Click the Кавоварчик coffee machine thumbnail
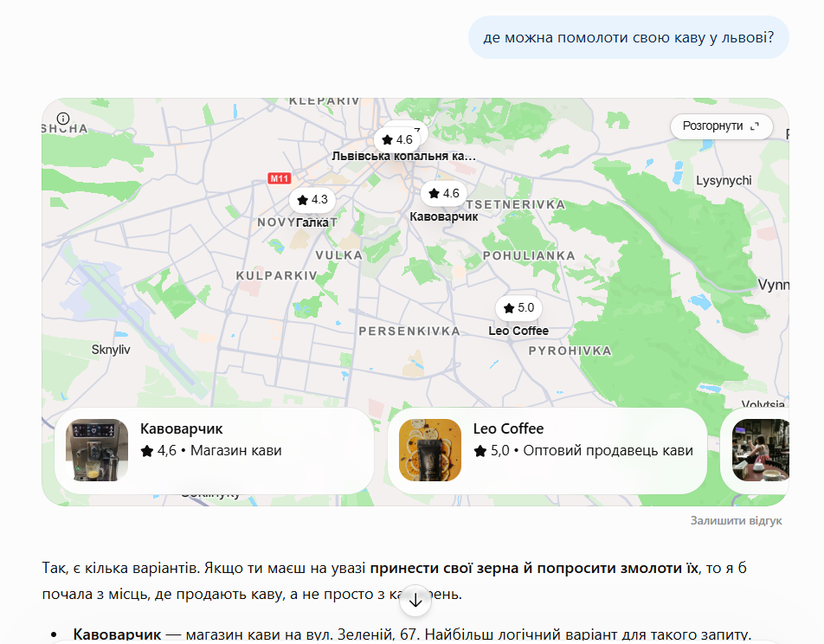Viewport: 824px width, 644px height. coord(97,450)
